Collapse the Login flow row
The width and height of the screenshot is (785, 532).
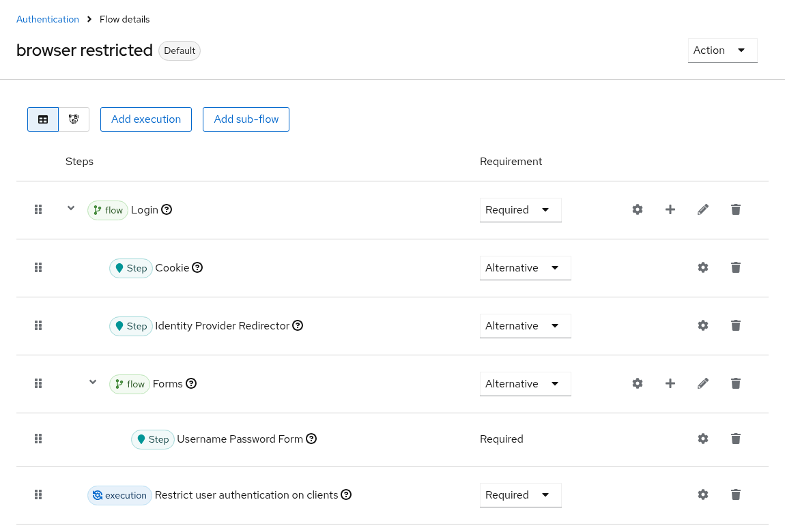pyautogui.click(x=71, y=209)
